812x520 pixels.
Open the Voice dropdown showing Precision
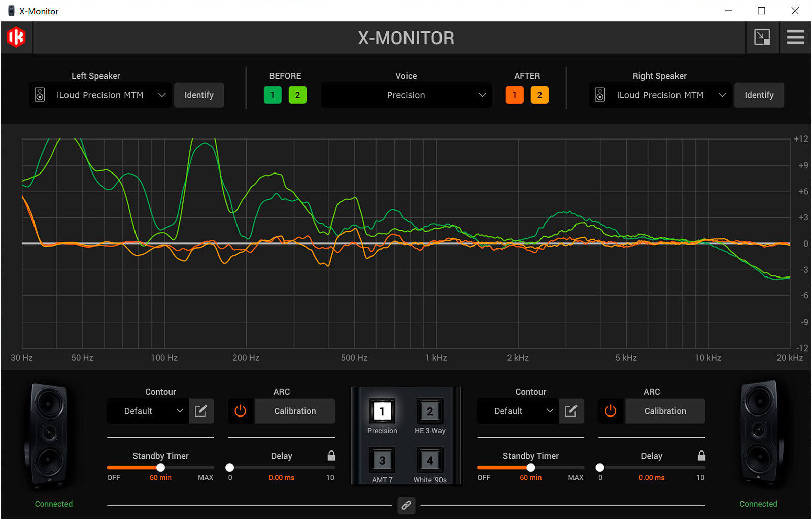pyautogui.click(x=405, y=95)
